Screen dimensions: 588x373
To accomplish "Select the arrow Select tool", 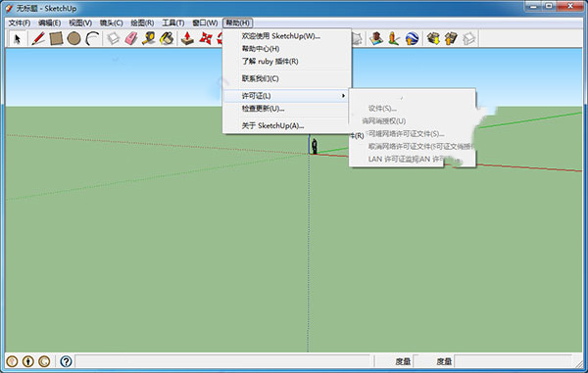I will click(x=17, y=38).
